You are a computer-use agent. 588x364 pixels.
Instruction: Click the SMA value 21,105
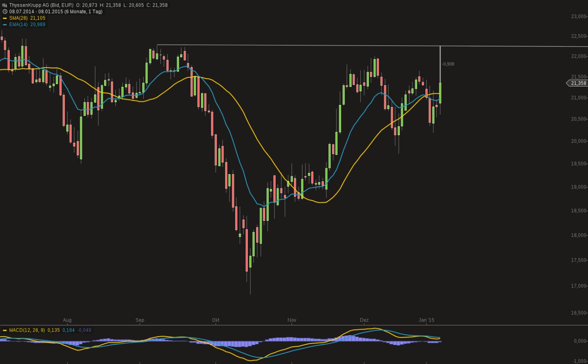pyautogui.click(x=38, y=18)
